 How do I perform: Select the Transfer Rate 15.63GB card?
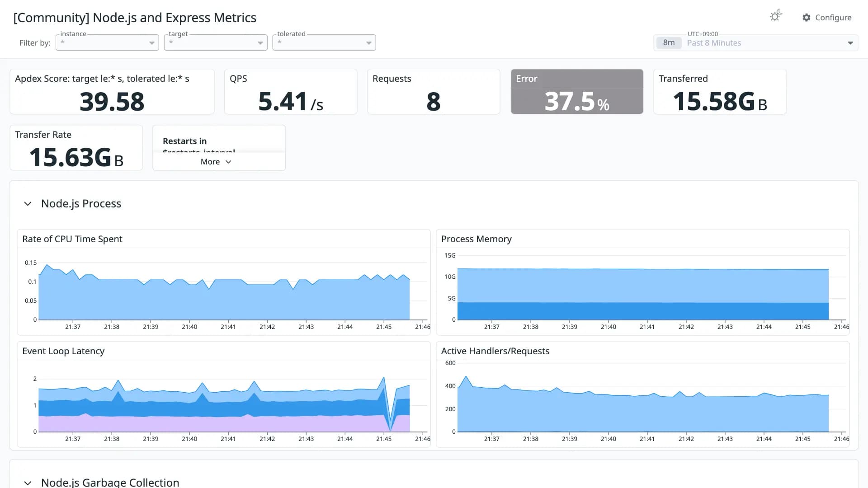(x=76, y=148)
